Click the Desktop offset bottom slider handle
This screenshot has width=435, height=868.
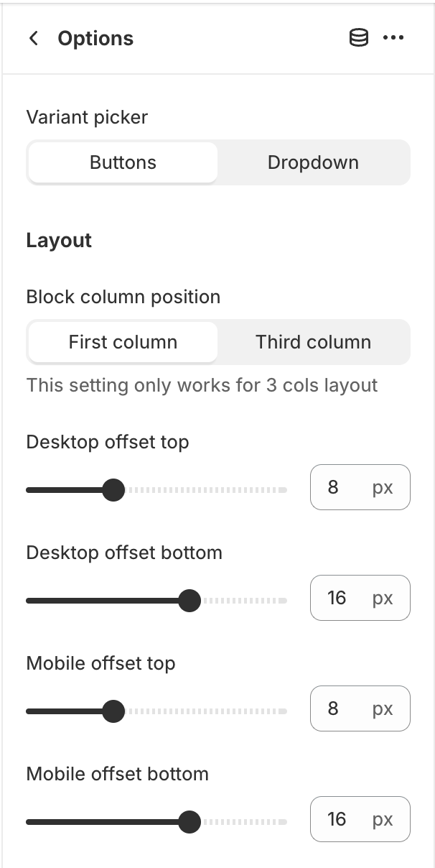click(x=190, y=601)
